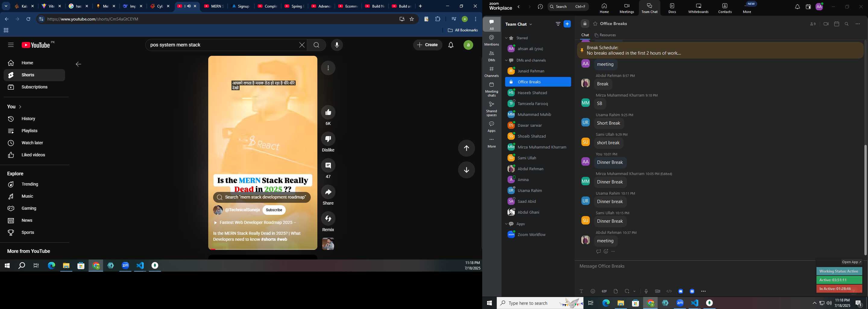
Task: Click the mern stack development roadmap search suggestion
Action: click(x=262, y=197)
